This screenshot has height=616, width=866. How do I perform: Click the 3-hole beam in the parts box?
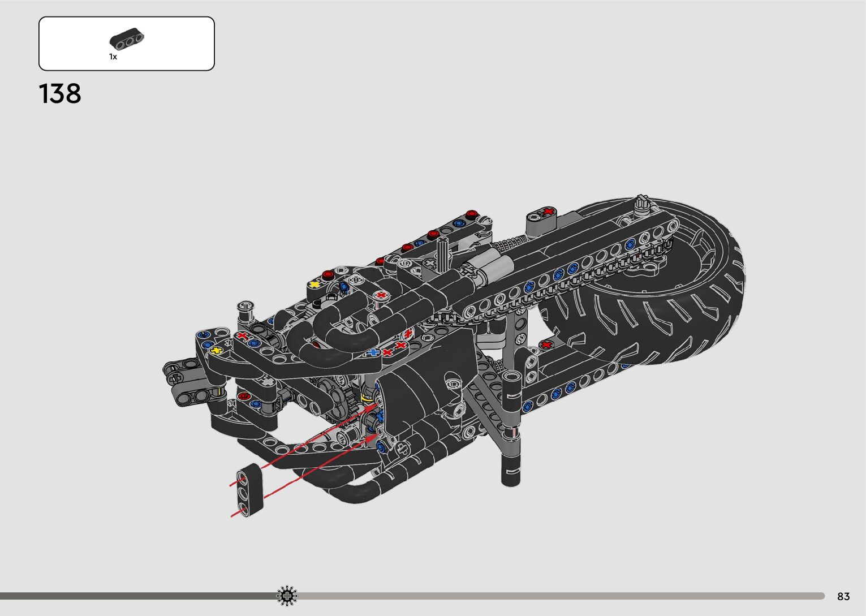click(x=127, y=40)
